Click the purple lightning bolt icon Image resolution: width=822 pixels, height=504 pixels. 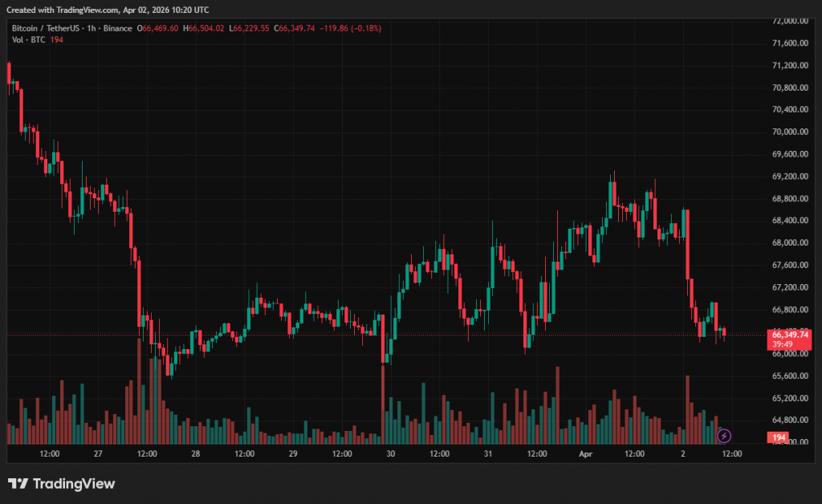[x=724, y=436]
